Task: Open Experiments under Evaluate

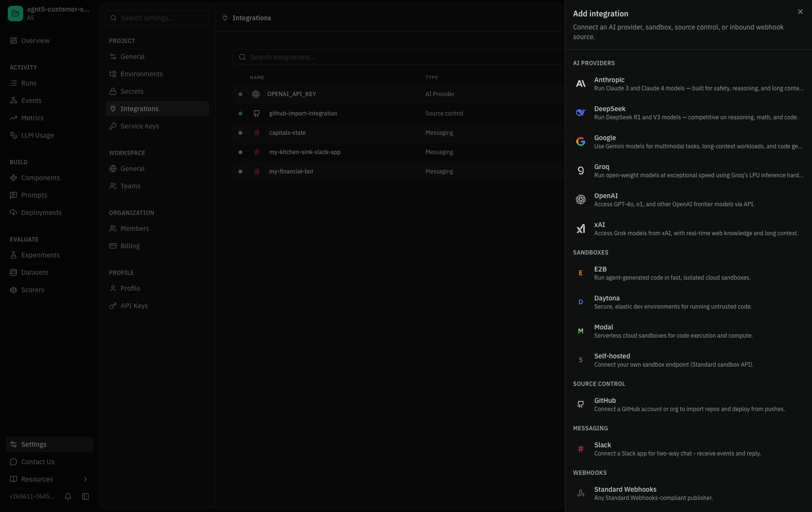Action: click(49, 255)
